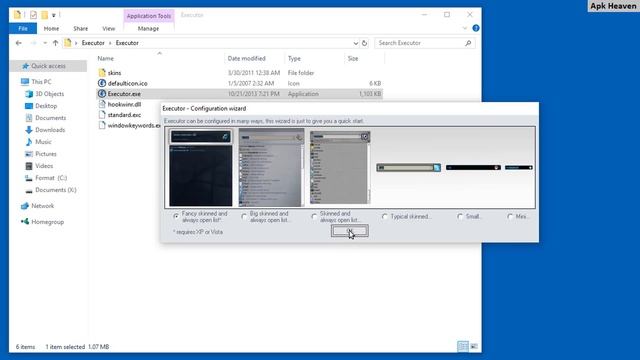Switch to large icons view layout
This screenshot has width=640, height=360.
tap(474, 347)
